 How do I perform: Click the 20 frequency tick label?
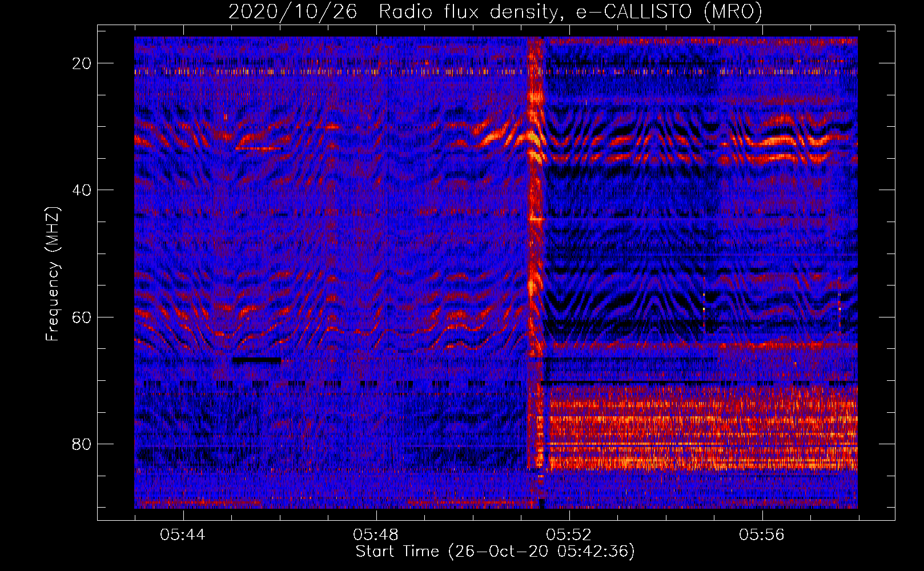pyautogui.click(x=82, y=63)
